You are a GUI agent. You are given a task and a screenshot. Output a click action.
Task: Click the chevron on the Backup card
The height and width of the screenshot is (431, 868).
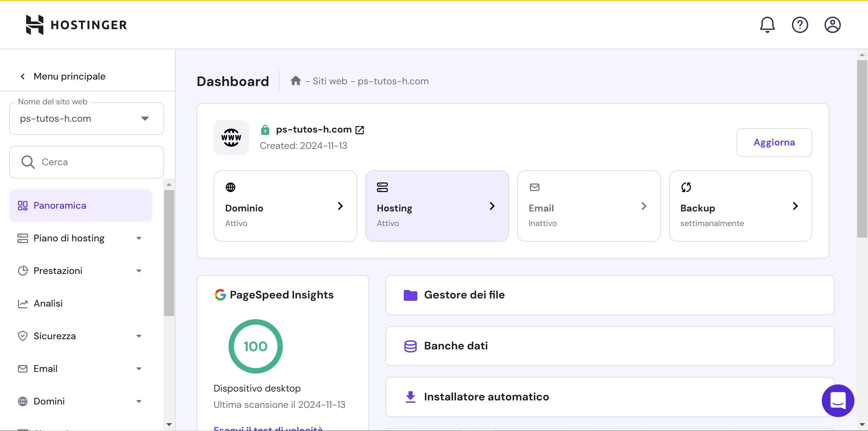[x=795, y=206]
